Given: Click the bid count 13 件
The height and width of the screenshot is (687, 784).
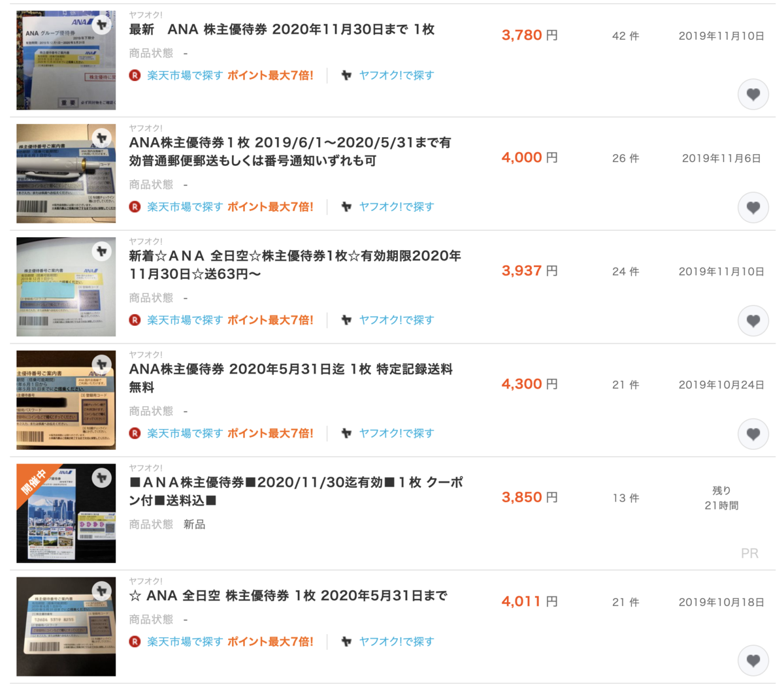Looking at the screenshot, I should 625,498.
